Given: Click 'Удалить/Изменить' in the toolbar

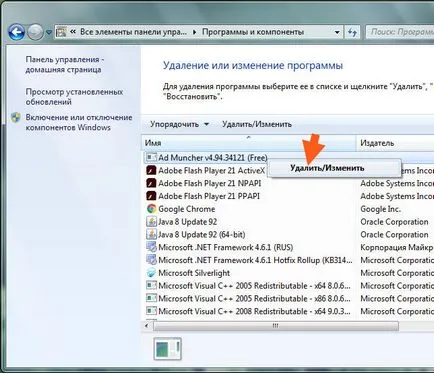Looking at the screenshot, I should [x=257, y=124].
